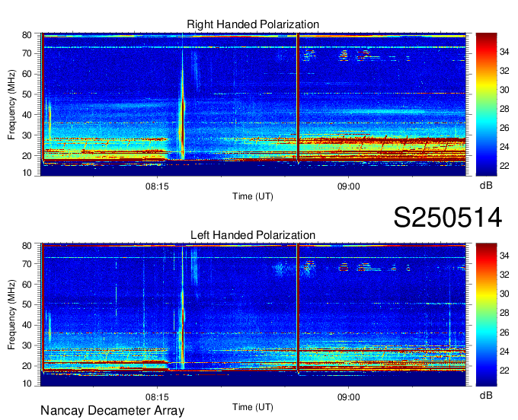The width and height of the screenshot is (518, 420).
Task: Click the 40 MHz tick on Right Handed plot
Action: pos(27,115)
